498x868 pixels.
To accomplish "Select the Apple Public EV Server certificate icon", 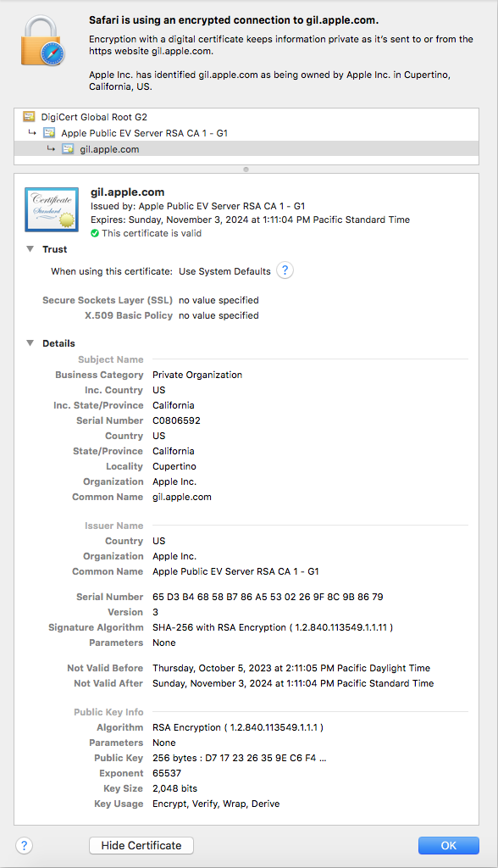I will point(49,133).
